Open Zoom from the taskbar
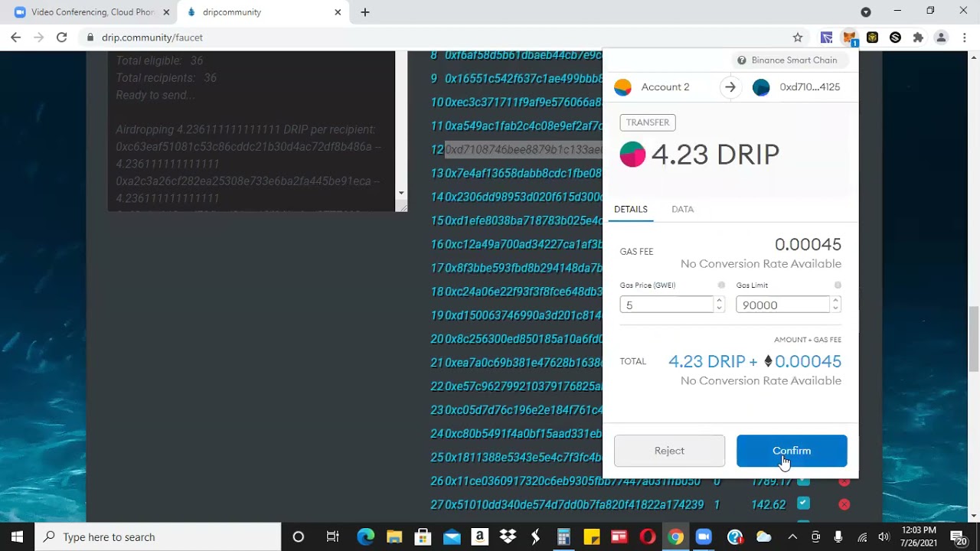This screenshot has height=551, width=980. pos(704,537)
